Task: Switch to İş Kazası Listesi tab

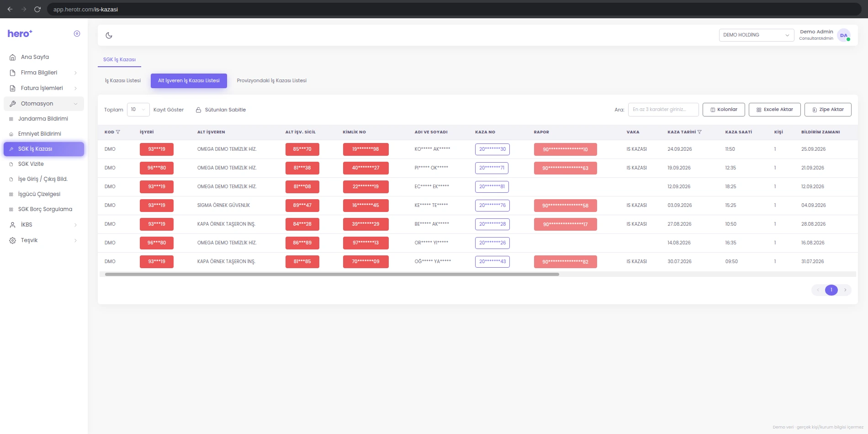Action: coord(123,80)
